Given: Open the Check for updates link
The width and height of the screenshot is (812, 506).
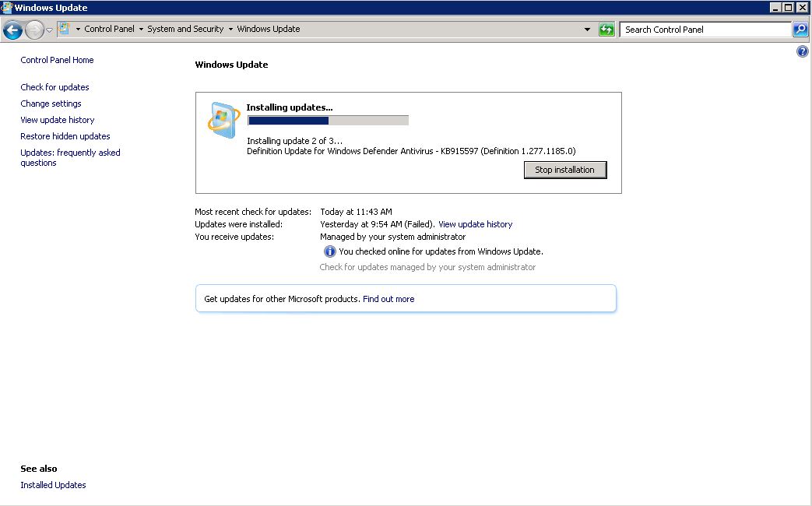Looking at the screenshot, I should tap(54, 86).
